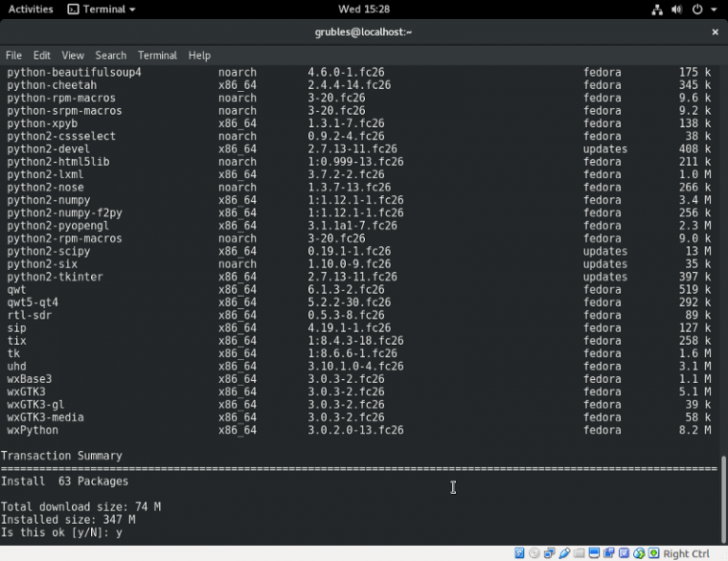Viewport: 728px width, 561px height.
Task: Open the shared folders status icon
Action: (x=580, y=553)
